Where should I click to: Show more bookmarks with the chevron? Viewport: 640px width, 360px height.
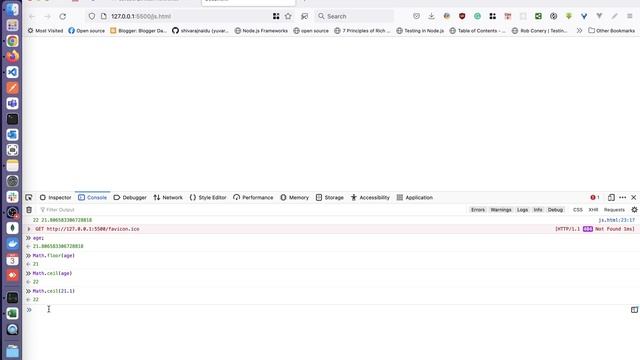coord(579,31)
